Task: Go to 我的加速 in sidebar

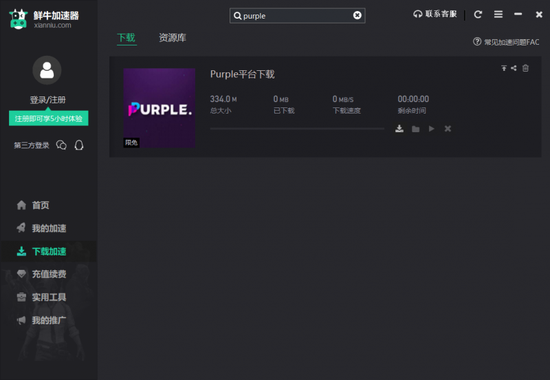Action: click(41, 228)
